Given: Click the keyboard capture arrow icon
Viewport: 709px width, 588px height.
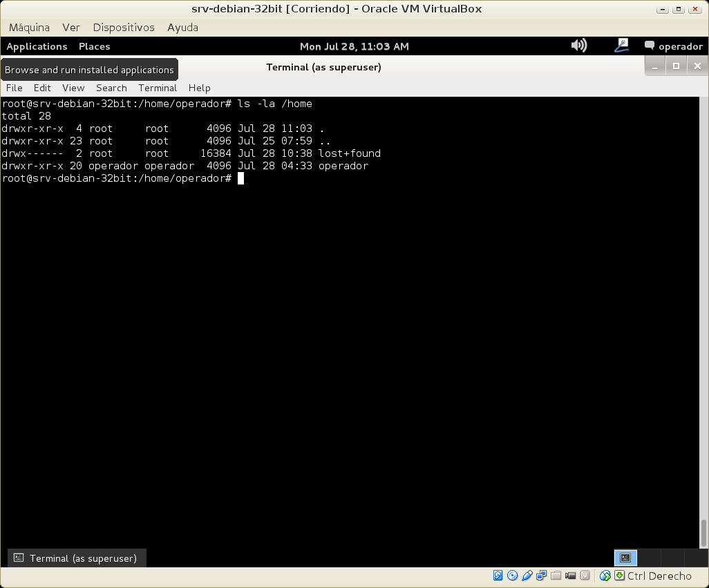Looking at the screenshot, I should 619,576.
